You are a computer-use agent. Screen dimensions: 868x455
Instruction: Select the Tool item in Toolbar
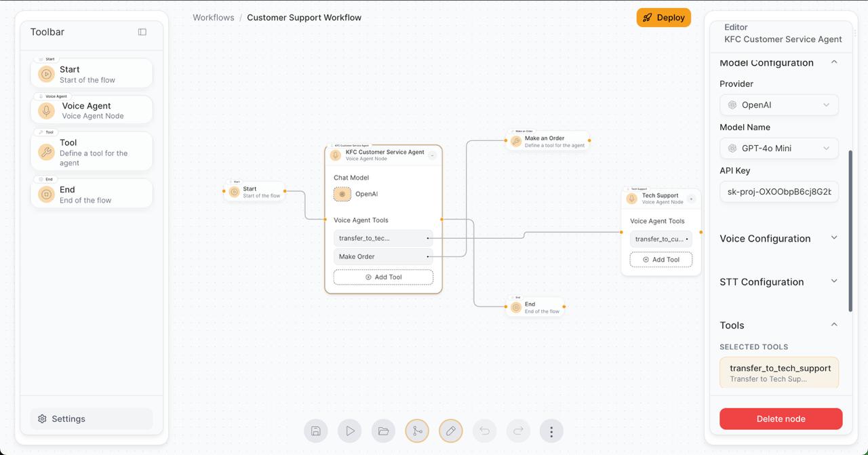(x=92, y=151)
